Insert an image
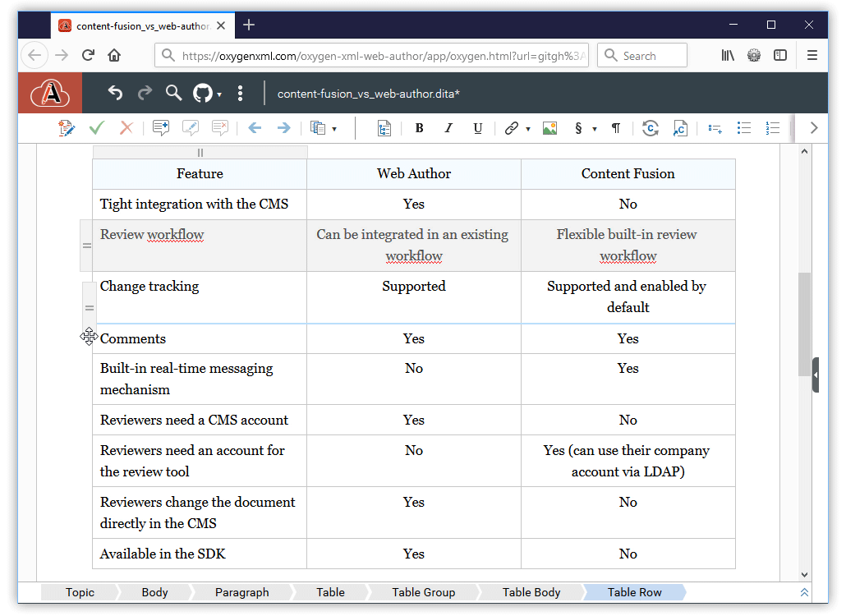Screen dimensions: 846x616 (549, 128)
